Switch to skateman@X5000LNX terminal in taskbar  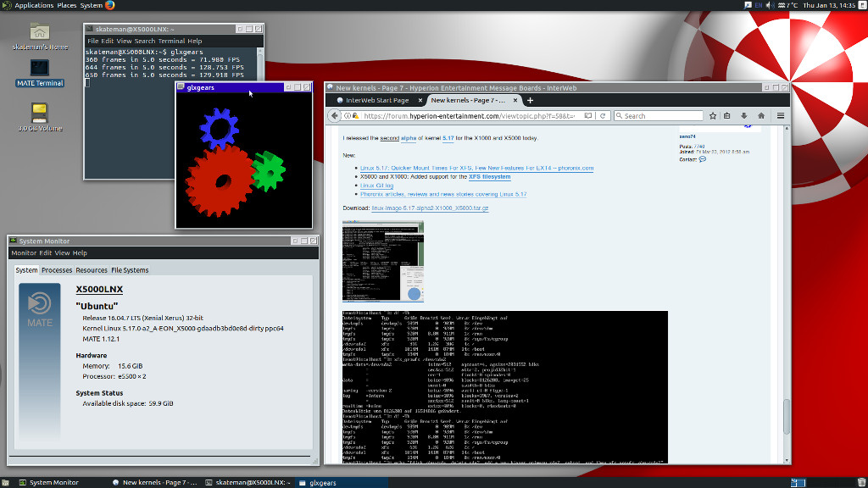coord(248,482)
